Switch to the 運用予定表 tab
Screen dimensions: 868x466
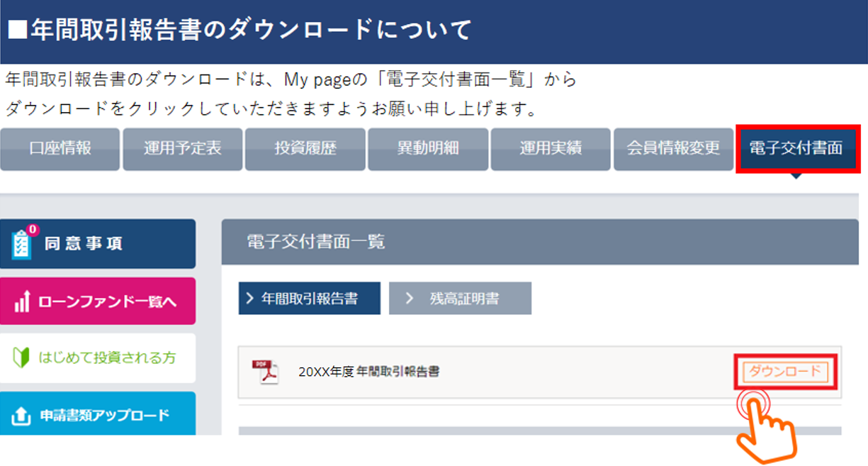(183, 149)
